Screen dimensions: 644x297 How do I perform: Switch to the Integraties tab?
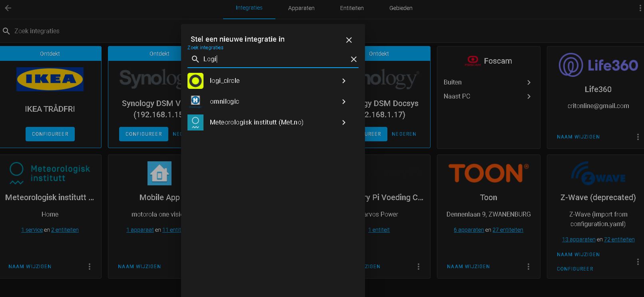tap(249, 8)
